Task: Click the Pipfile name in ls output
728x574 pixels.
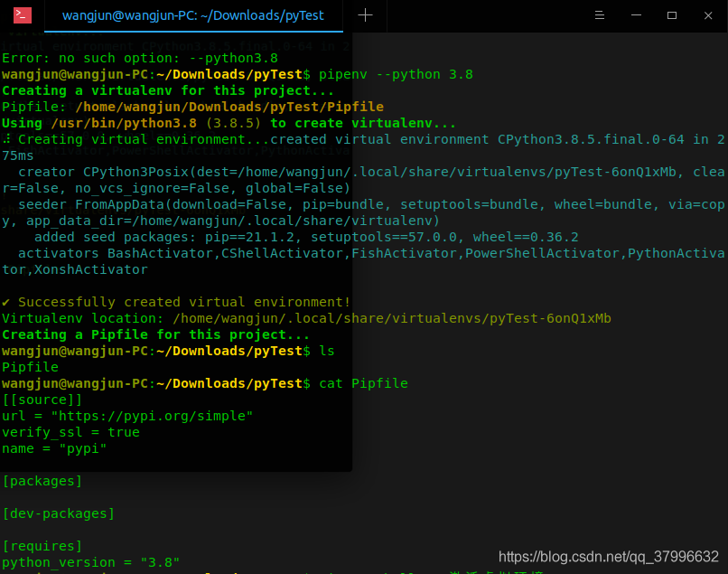Action: point(30,367)
